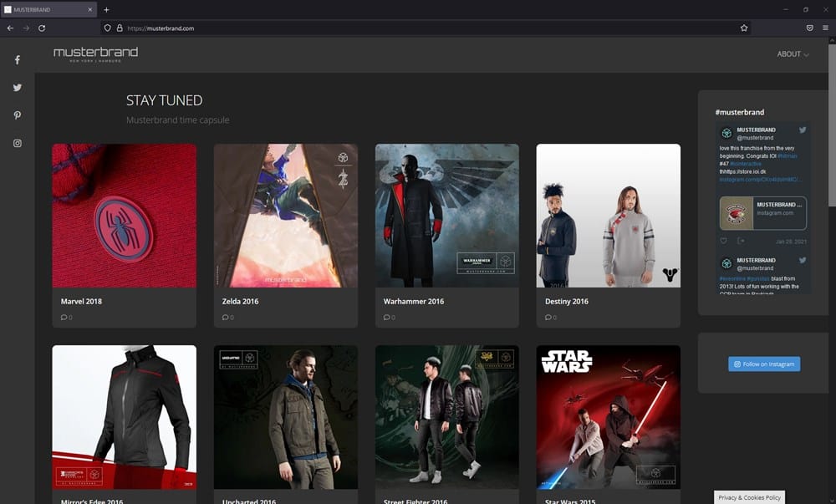Viewport: 836px width, 504px height.
Task: Click the page vertical scrollbar
Action: [x=832, y=125]
